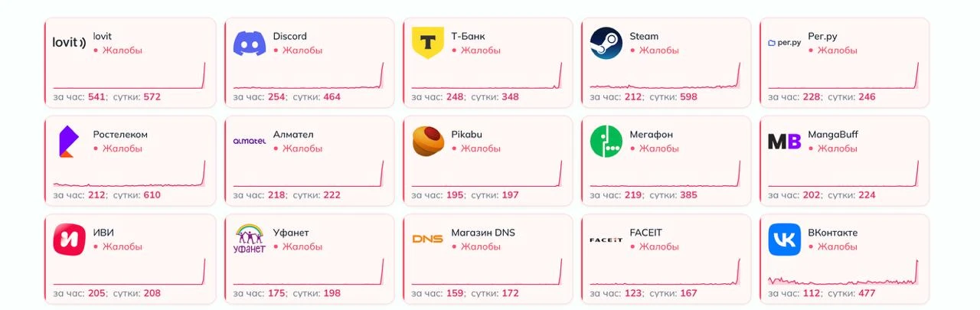The image size is (980, 310).
Task: Open the ВКонтакте logo icon
Action: point(784,240)
